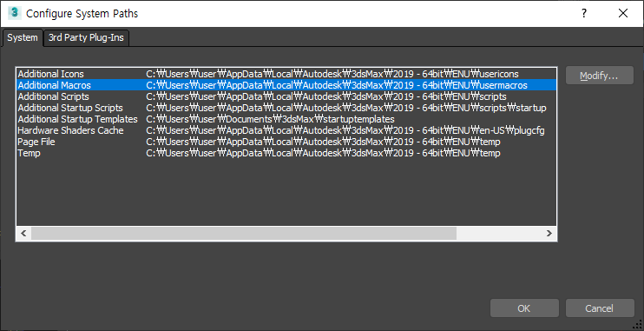Select the Page File row
The width and height of the screenshot is (644, 331).
coord(286,142)
